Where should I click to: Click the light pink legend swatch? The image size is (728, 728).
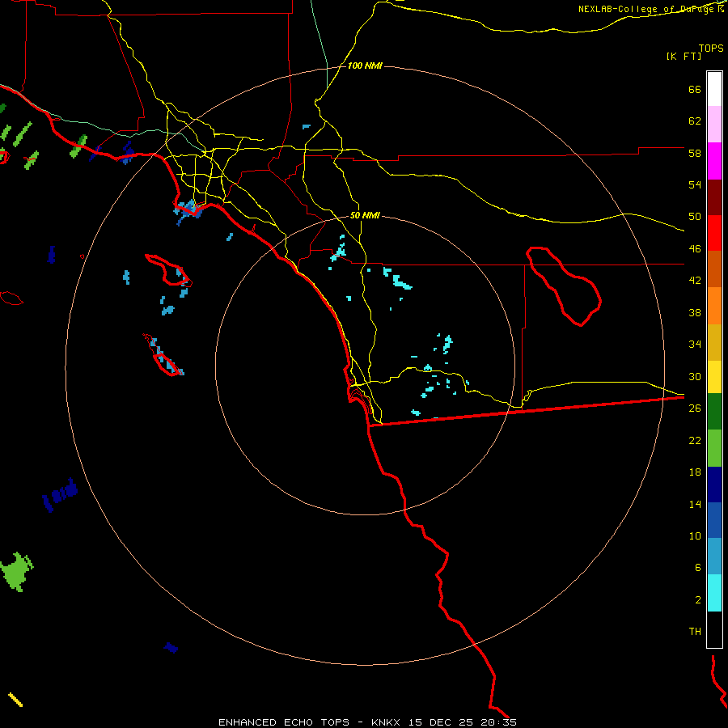(714, 124)
